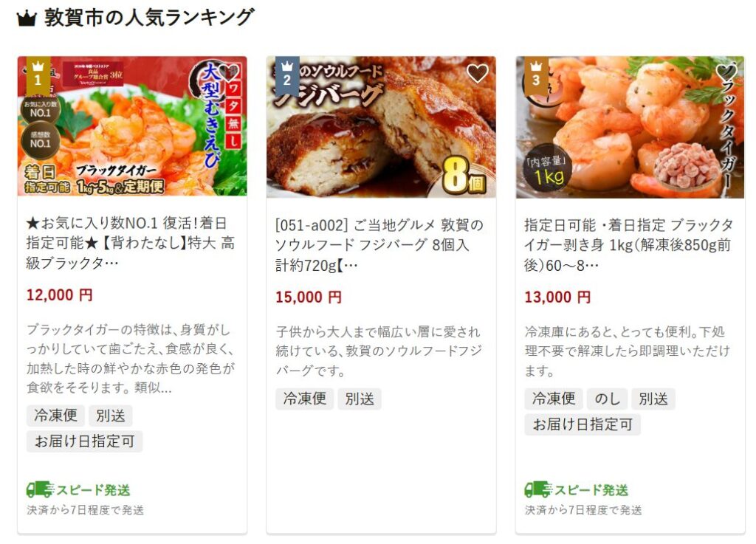Open [051-a002] ご当地グルメ product title
Screen dimensions: 756x544
coord(379,245)
